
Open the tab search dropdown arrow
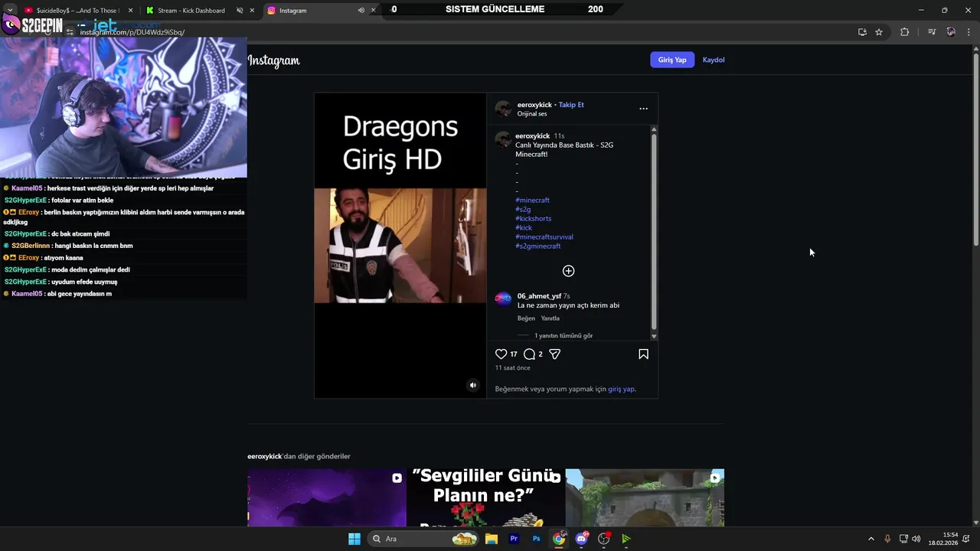10,10
